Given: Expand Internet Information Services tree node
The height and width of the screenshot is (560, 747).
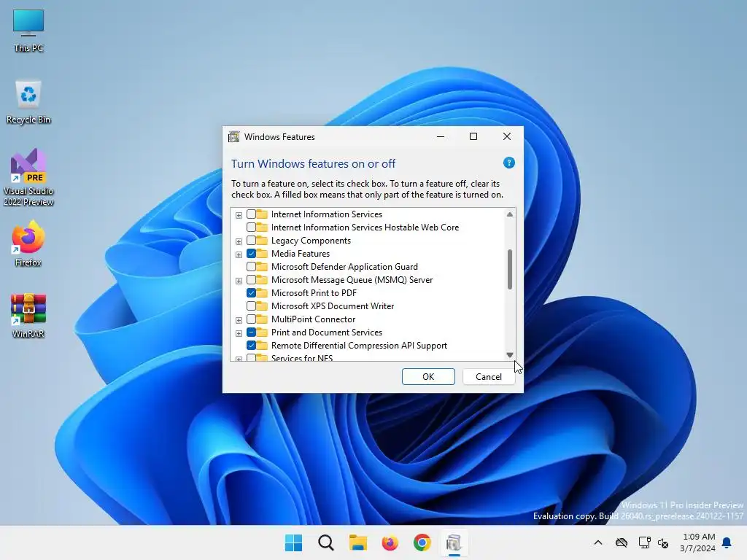Looking at the screenshot, I should [239, 215].
